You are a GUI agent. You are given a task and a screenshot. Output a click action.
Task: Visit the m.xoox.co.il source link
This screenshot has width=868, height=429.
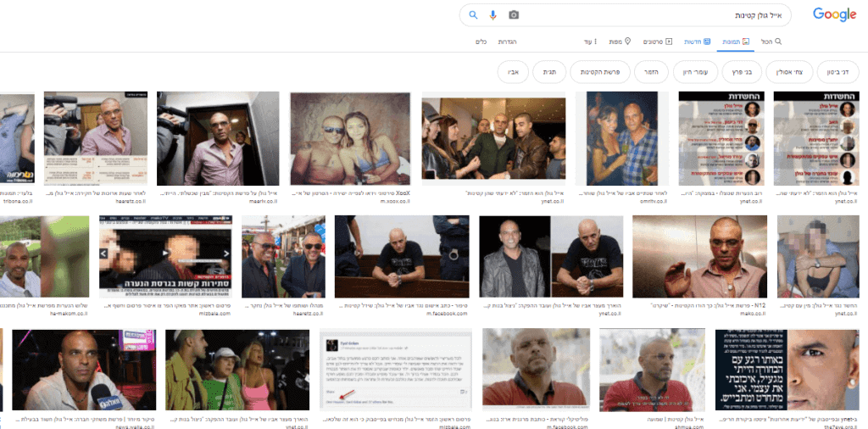(x=395, y=202)
